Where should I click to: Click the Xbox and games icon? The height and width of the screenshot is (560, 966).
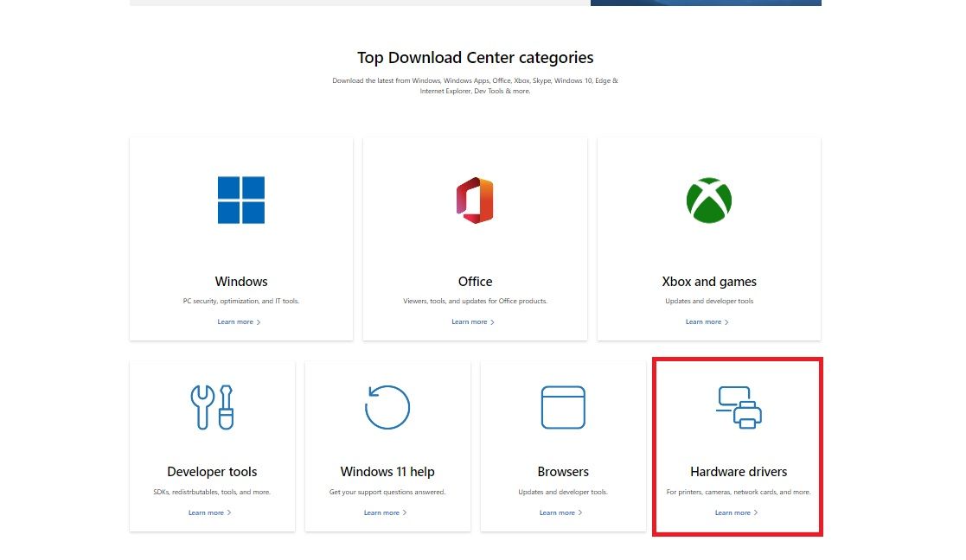click(x=708, y=200)
